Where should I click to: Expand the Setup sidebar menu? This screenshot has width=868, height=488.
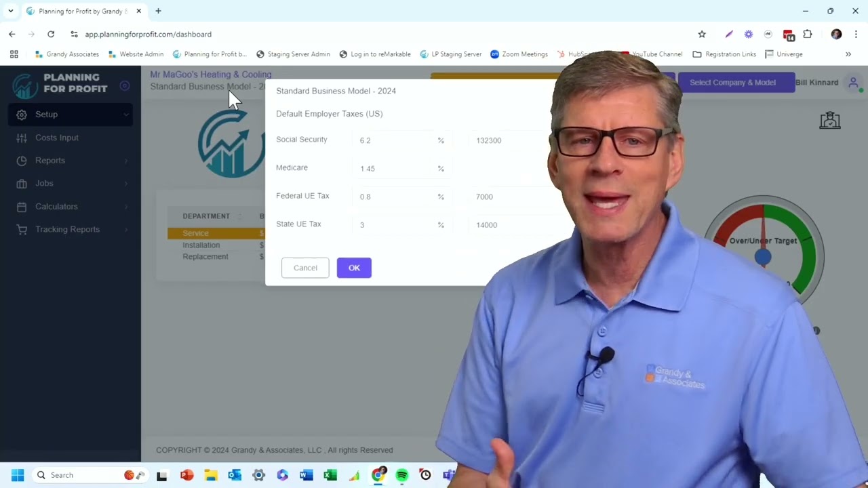[71, 115]
